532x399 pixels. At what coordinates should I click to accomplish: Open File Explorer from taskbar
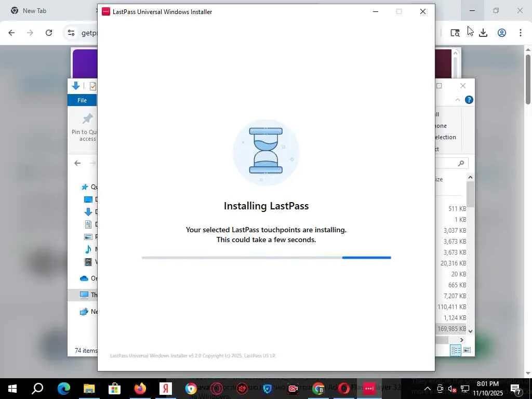click(89, 389)
